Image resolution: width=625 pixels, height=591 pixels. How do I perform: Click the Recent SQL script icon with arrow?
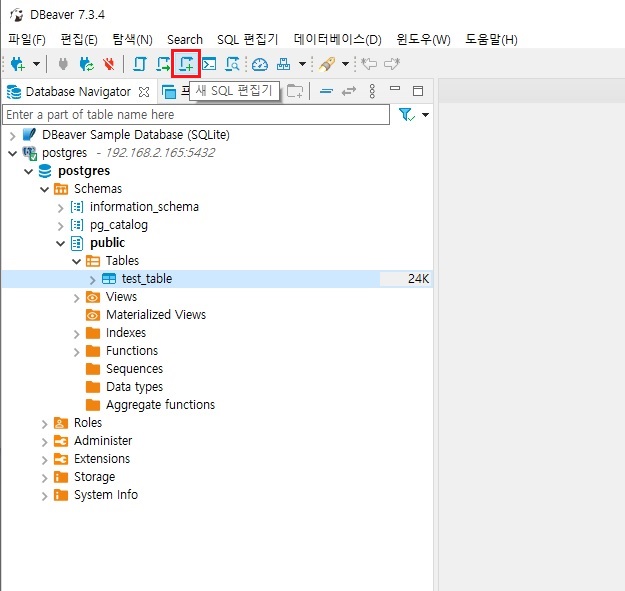click(x=163, y=64)
